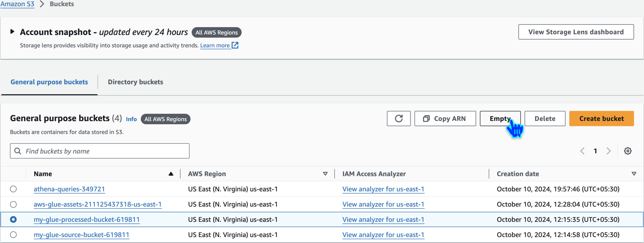The width and height of the screenshot is (644, 243).
Task: Switch to Directory buckets tab
Action: 135,82
